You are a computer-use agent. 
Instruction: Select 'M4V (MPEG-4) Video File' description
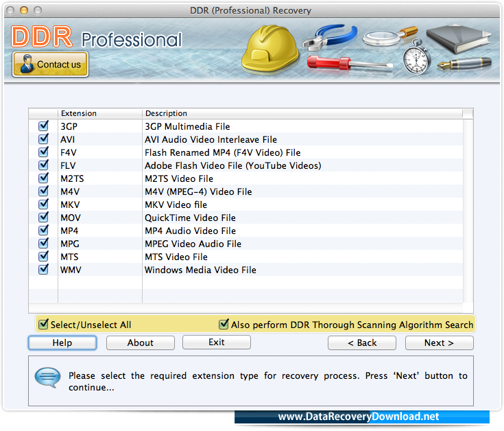tap(198, 191)
